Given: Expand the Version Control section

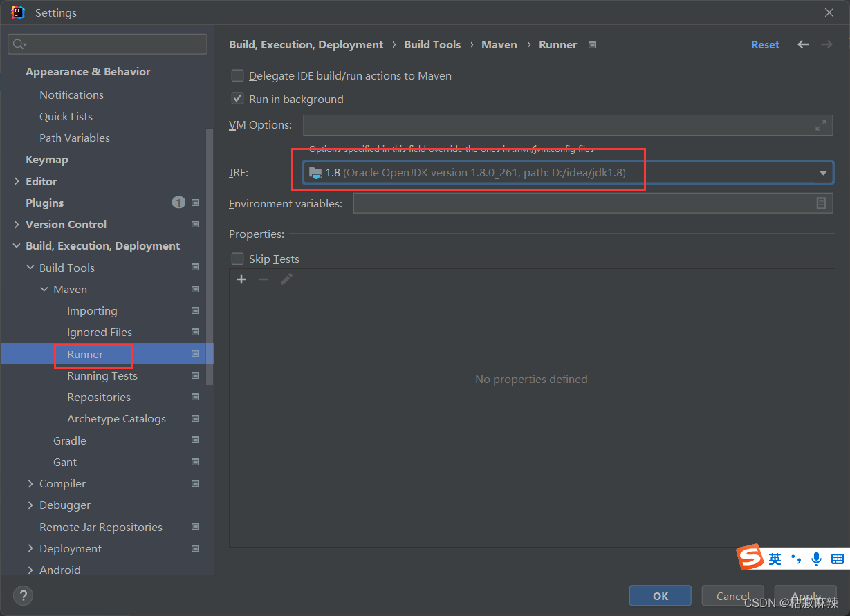Looking at the screenshot, I should (17, 224).
